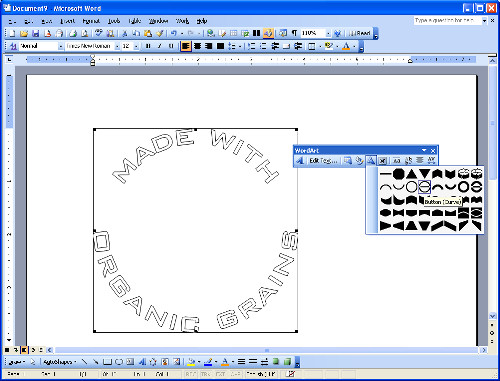Toggle the Drawing toolbar button
Image resolution: width=500 pixels, height=381 pixels.
268,33
